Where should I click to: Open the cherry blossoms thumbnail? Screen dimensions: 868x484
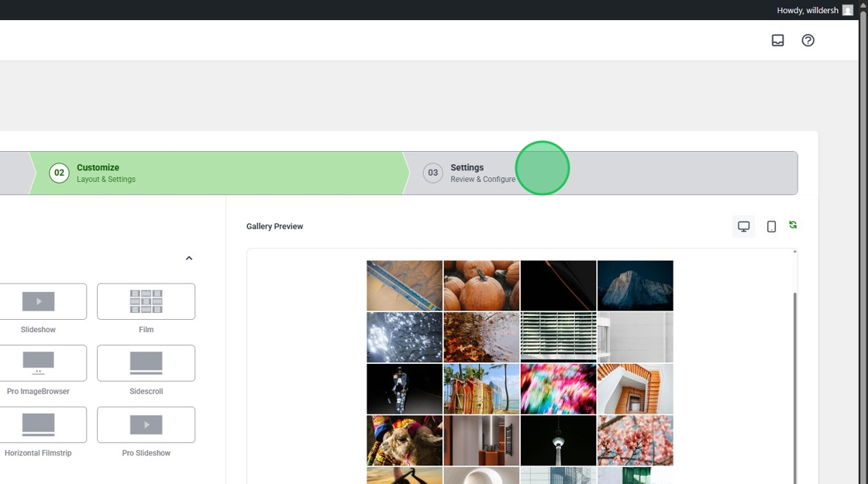(x=635, y=441)
